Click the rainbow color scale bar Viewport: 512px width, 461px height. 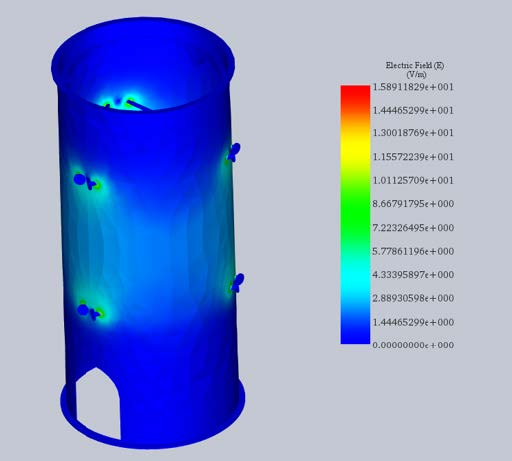pos(355,214)
